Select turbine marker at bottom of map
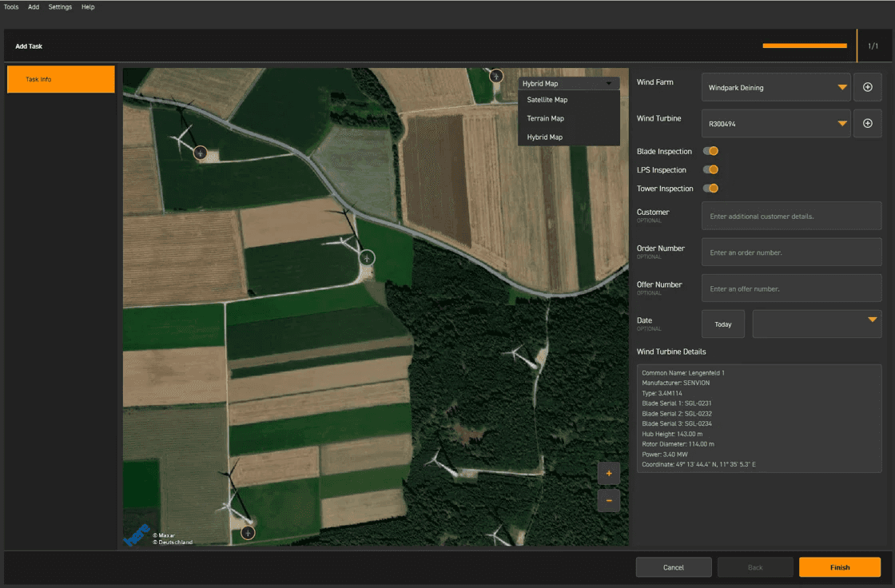 (248, 532)
